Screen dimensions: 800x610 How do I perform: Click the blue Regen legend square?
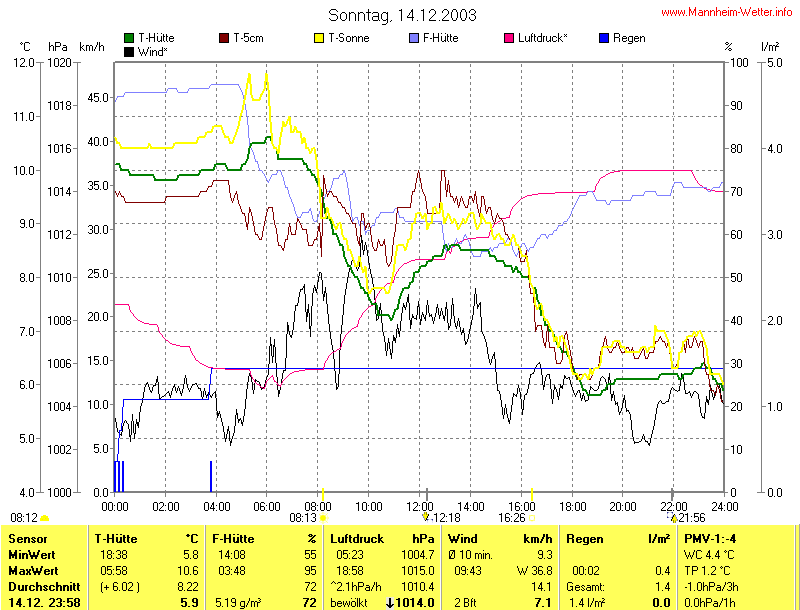[603, 38]
